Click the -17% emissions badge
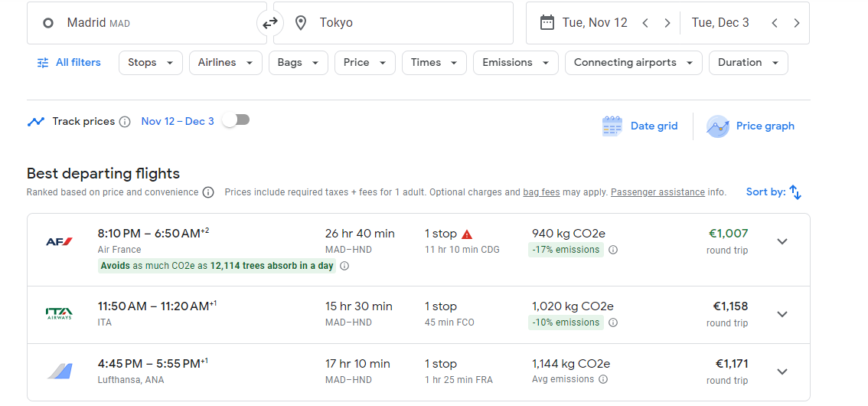The image size is (868, 406). point(566,250)
